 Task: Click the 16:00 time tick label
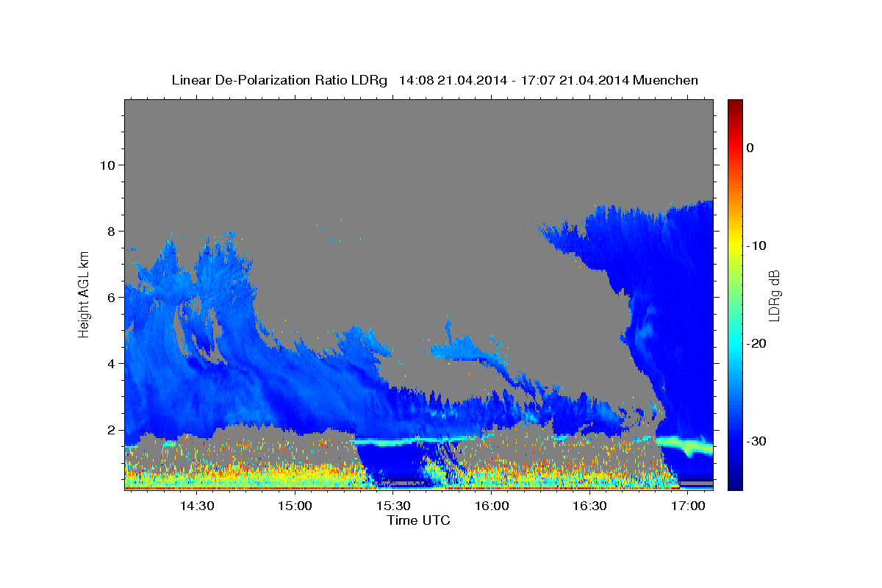point(492,506)
